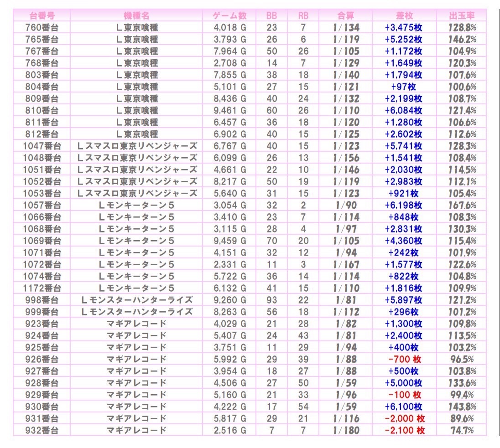Click the 差枚 column header
Viewport: 500px width, 448px height.
click(404, 15)
